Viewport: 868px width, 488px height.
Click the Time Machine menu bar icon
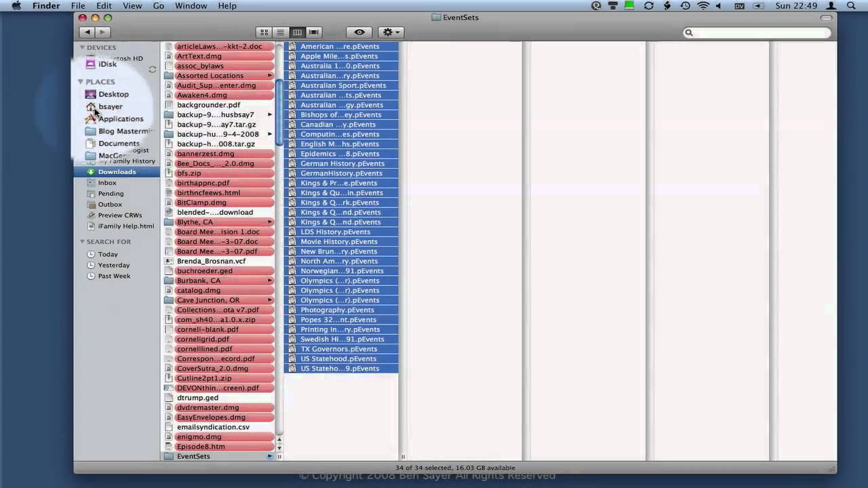[x=685, y=5]
